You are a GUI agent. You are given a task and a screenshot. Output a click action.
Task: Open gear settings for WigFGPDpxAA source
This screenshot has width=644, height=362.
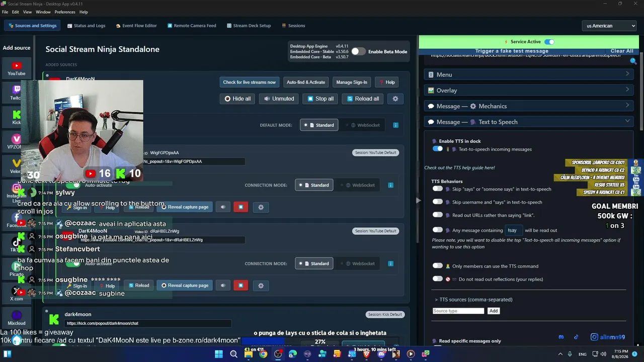tap(261, 207)
